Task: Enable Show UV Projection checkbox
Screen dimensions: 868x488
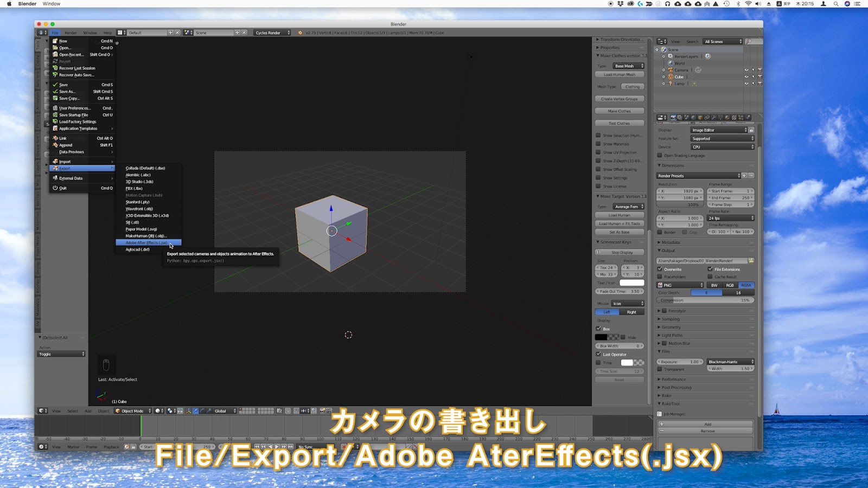Action: coord(598,152)
